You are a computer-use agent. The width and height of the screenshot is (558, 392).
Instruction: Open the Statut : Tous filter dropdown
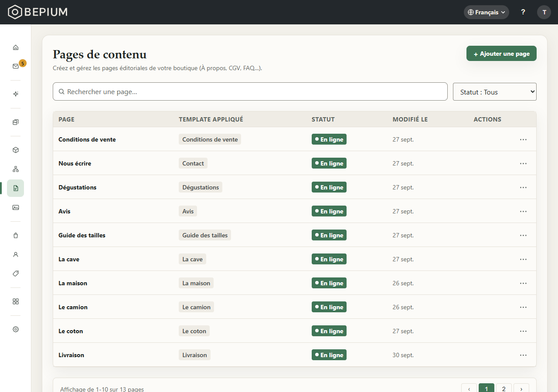(x=495, y=92)
